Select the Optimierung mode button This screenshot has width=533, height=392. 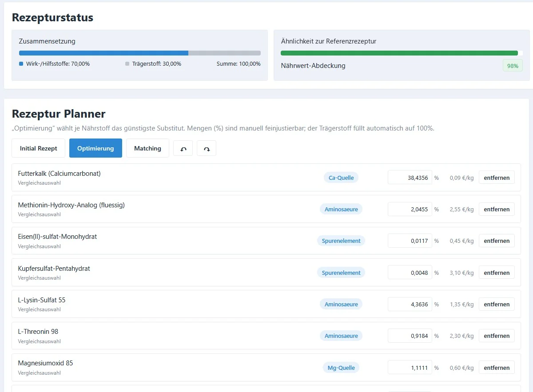click(x=95, y=148)
